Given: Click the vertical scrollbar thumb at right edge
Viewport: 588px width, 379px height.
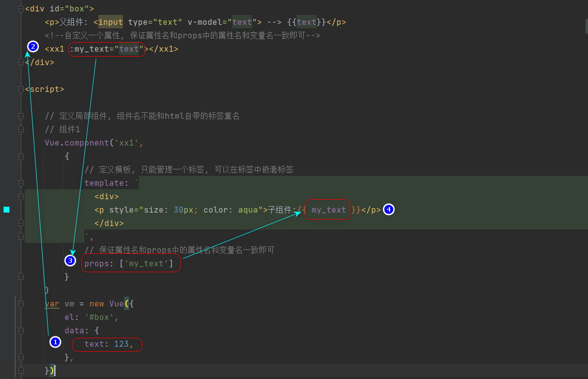Looking at the screenshot, I should [x=587, y=26].
